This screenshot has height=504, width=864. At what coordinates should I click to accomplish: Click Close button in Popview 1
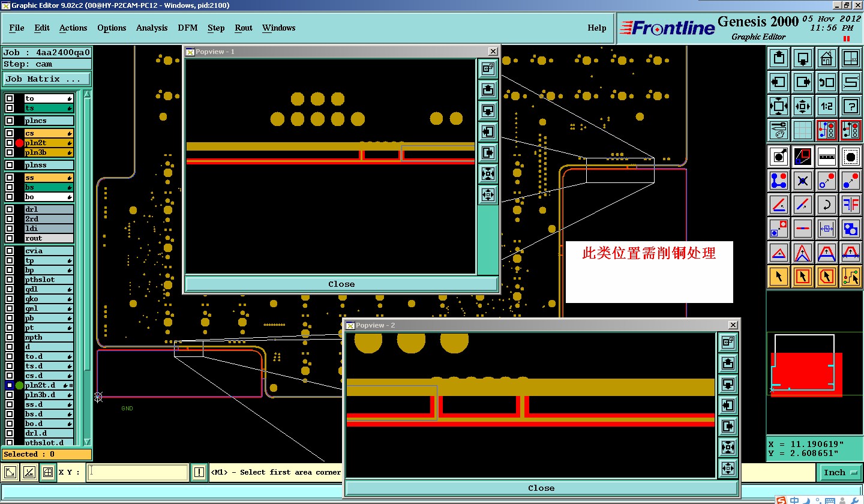[341, 284]
